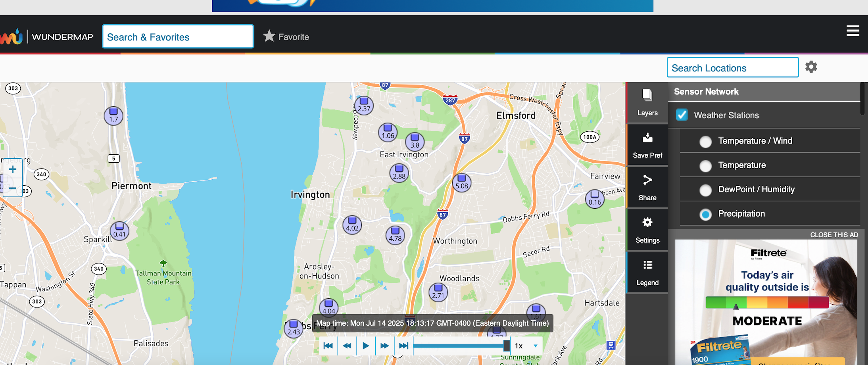The width and height of the screenshot is (868, 365).
Task: Zoom out on the map
Action: tap(13, 188)
